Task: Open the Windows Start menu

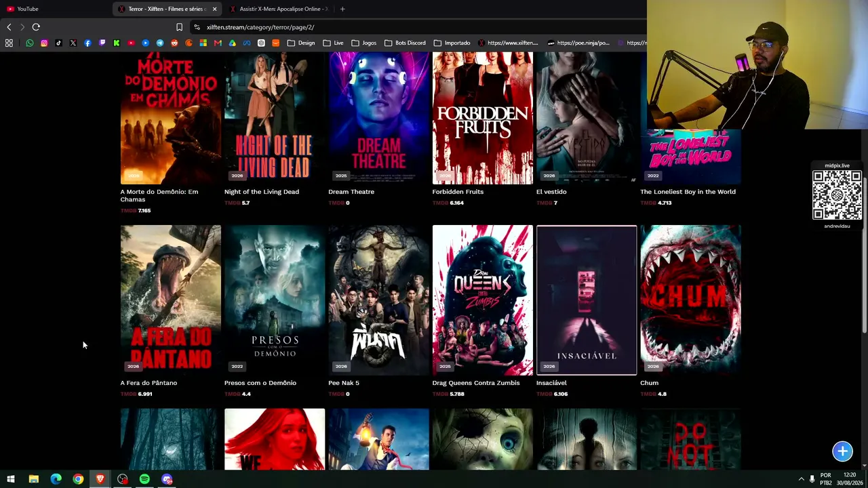Action: [11, 479]
